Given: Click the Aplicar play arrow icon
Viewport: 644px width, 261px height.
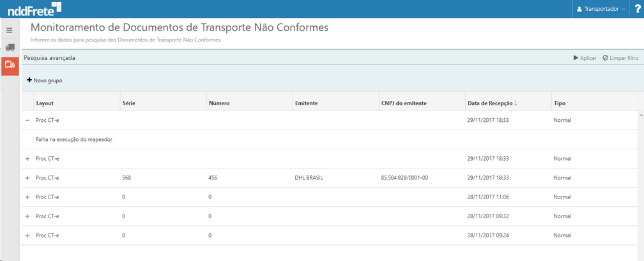Looking at the screenshot, I should tap(576, 58).
